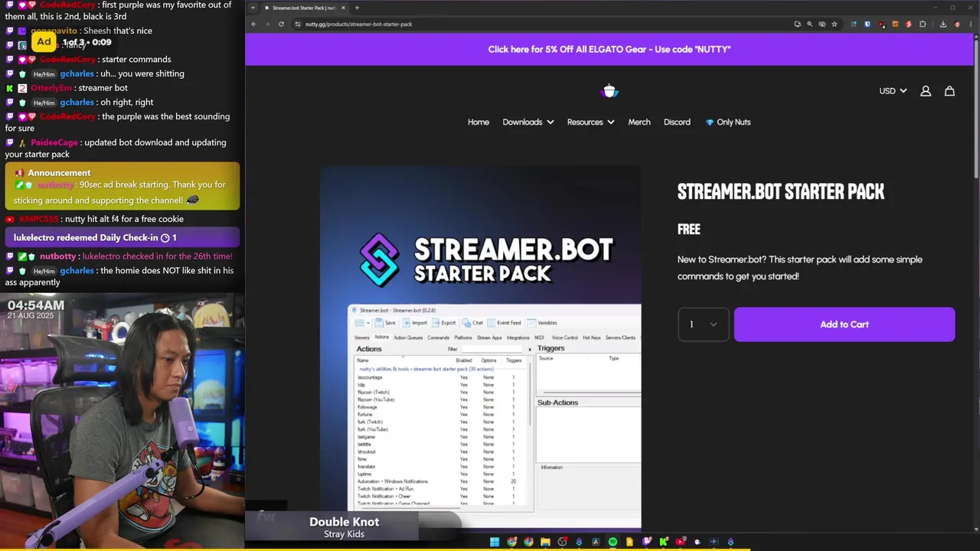The image size is (980, 551).
Task: View site information icon in address bar
Action: [x=298, y=24]
